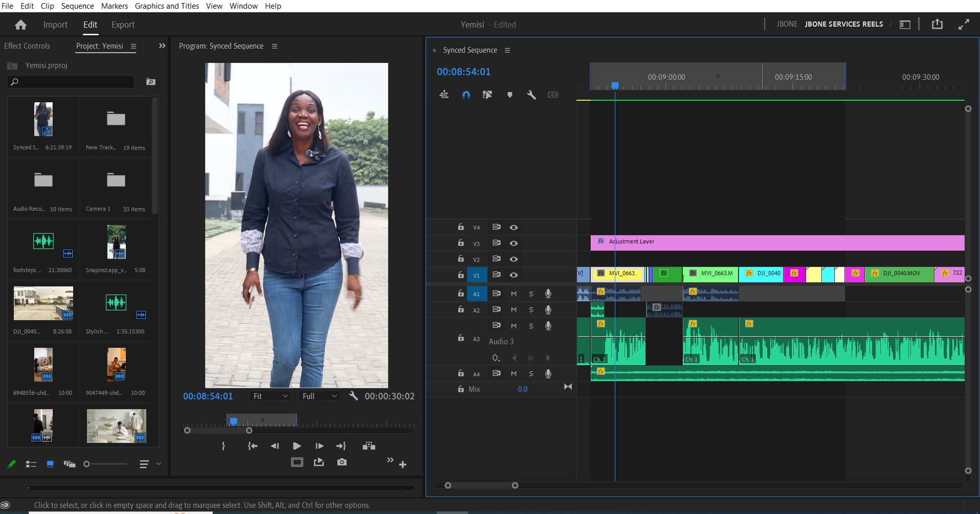The width and height of the screenshot is (980, 514).
Task: Switch to the Effect Controls tab
Action: pos(27,46)
